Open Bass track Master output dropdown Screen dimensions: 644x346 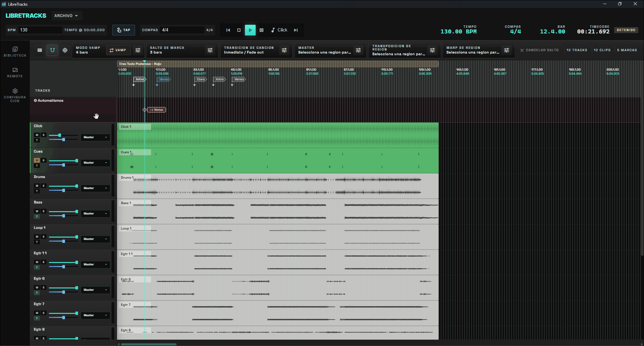coord(95,213)
